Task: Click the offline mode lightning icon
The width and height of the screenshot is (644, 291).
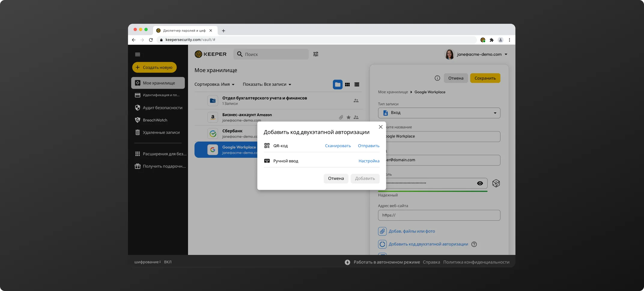Action: 348,262
